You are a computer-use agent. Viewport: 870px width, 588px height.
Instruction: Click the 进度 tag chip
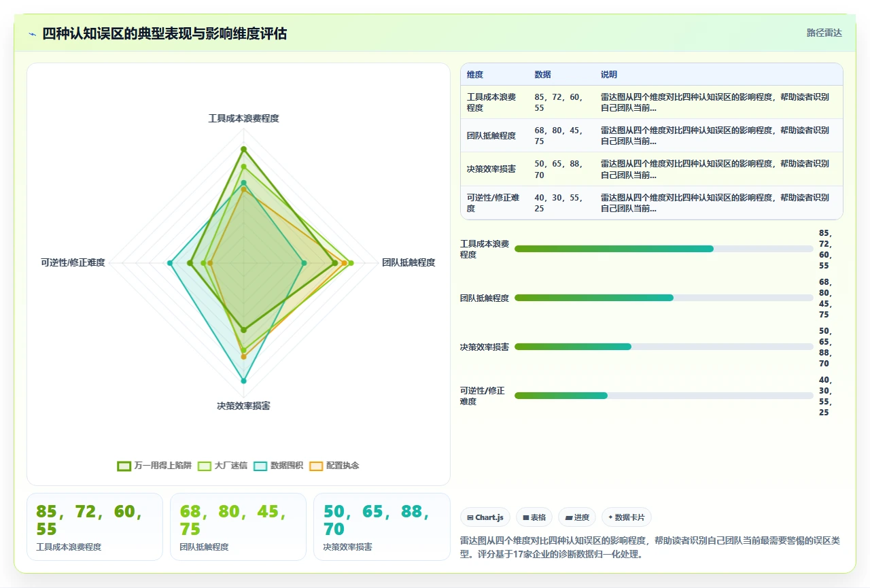577,517
